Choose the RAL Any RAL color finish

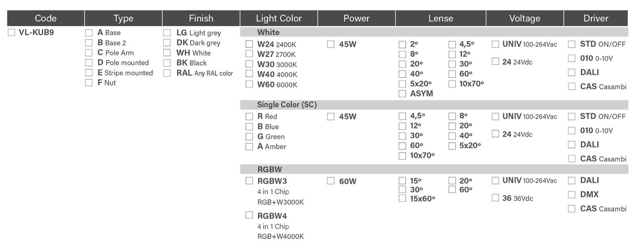click(167, 73)
